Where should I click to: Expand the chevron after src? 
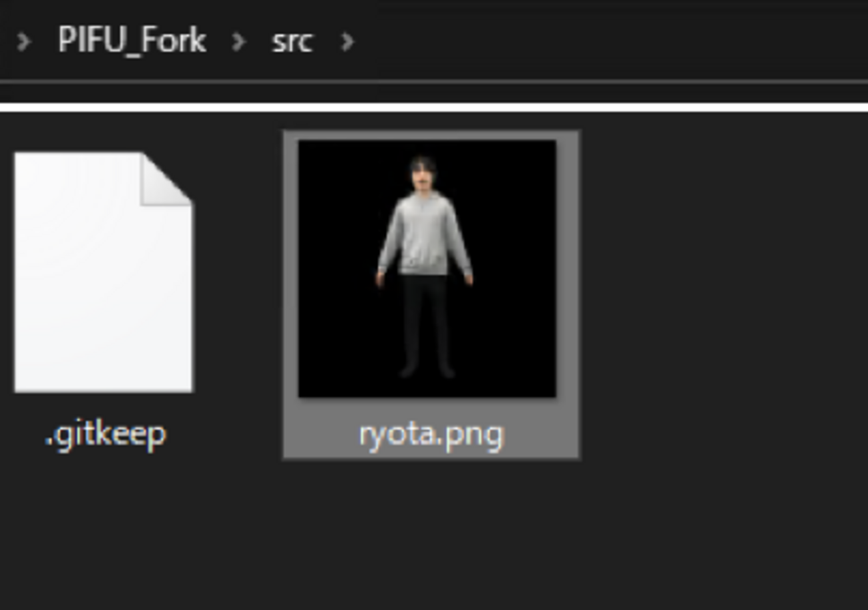click(347, 42)
